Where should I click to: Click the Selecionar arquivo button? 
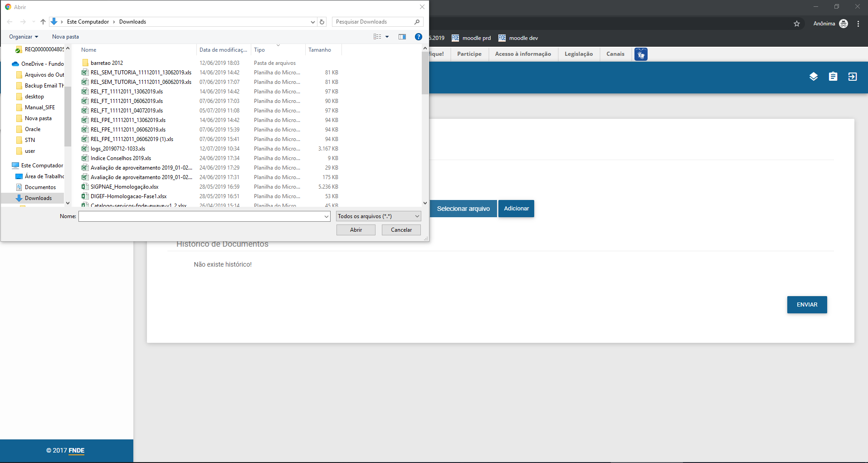(x=463, y=209)
